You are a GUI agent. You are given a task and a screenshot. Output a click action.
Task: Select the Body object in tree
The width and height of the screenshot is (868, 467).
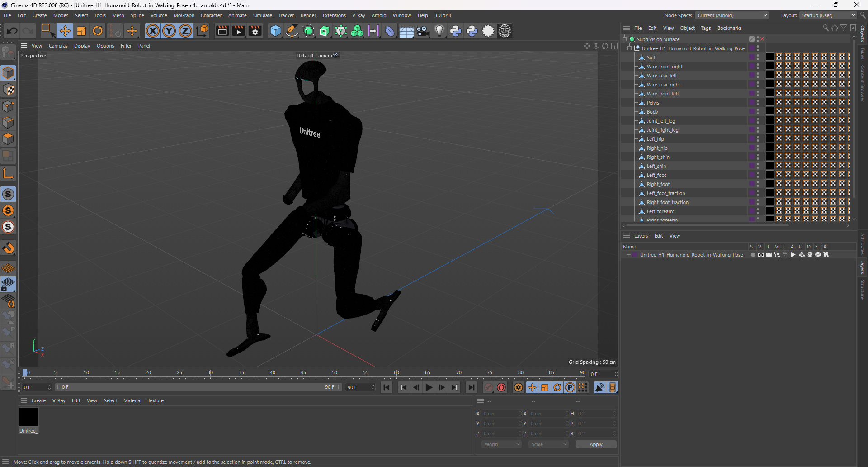coord(652,112)
